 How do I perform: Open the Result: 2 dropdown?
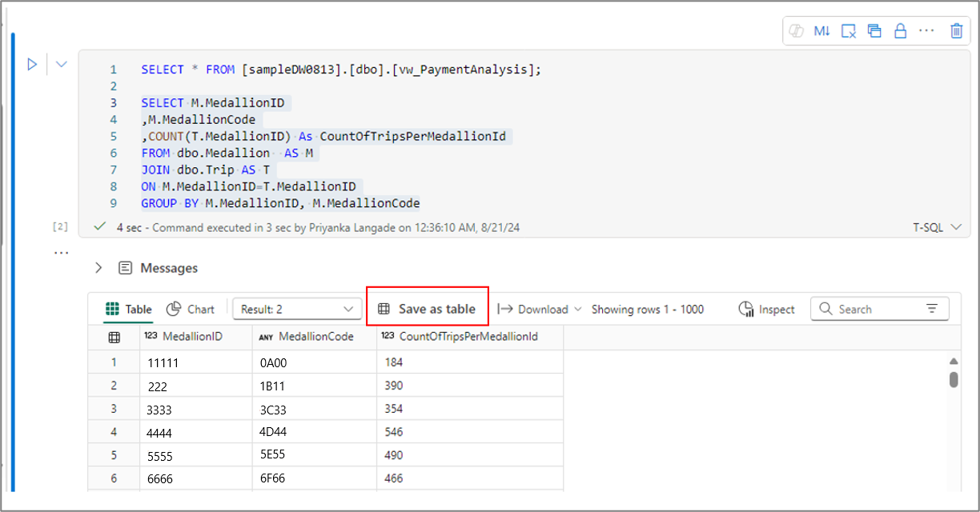296,309
